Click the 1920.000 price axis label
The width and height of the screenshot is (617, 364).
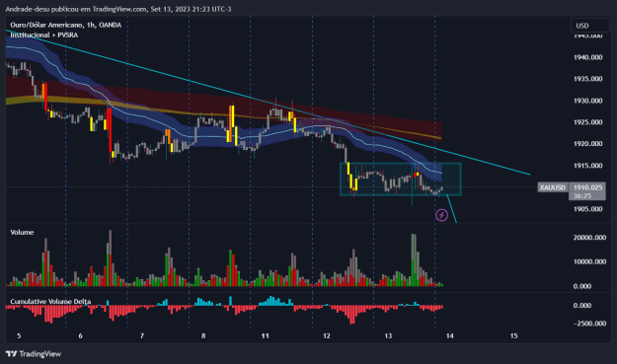[588, 144]
